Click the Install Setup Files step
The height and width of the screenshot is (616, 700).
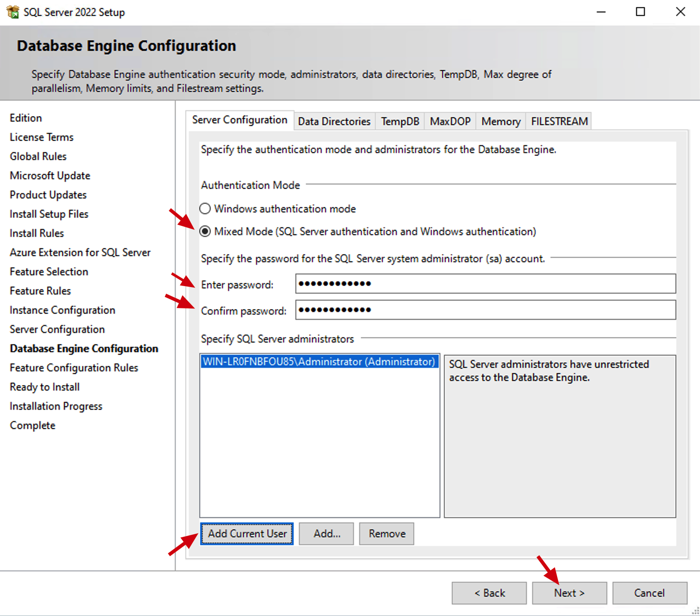point(49,214)
